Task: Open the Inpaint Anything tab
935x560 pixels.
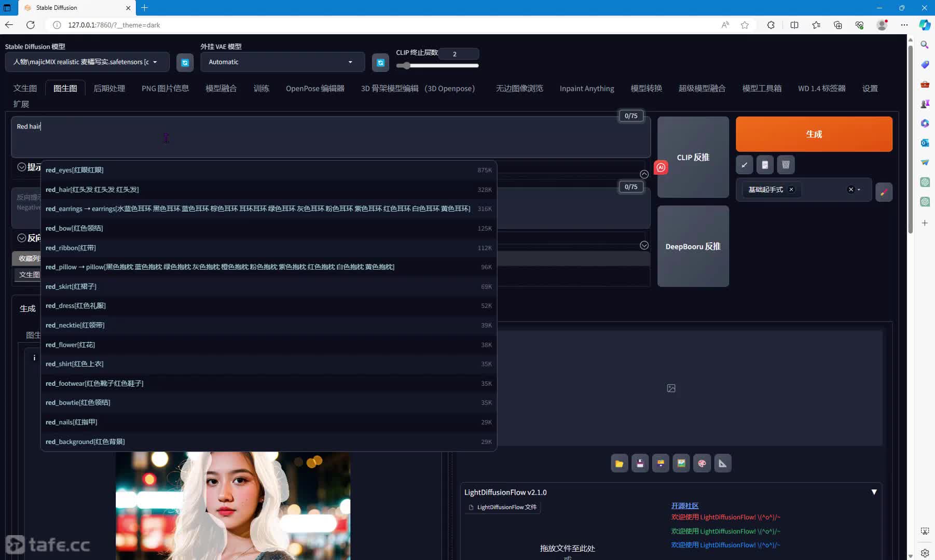Action: (x=587, y=89)
